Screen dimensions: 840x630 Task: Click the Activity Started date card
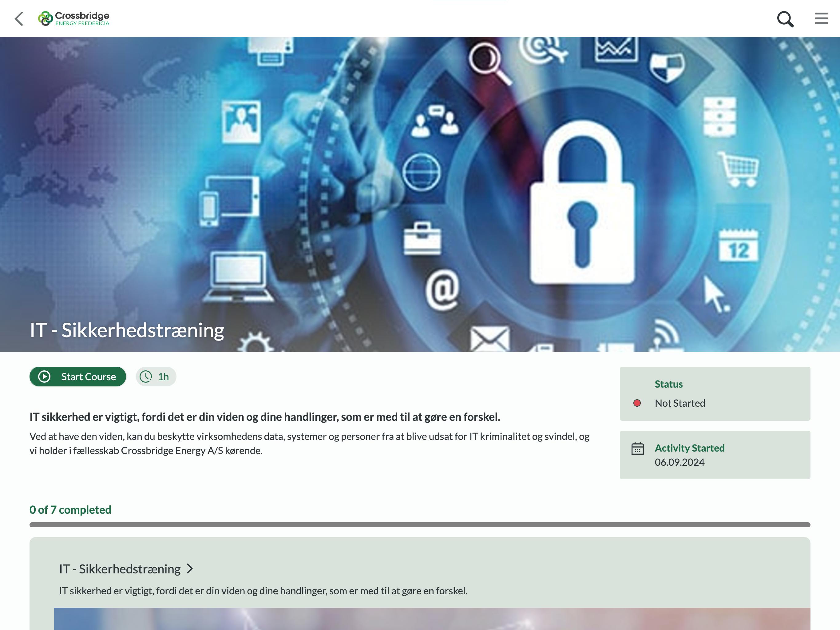(715, 455)
